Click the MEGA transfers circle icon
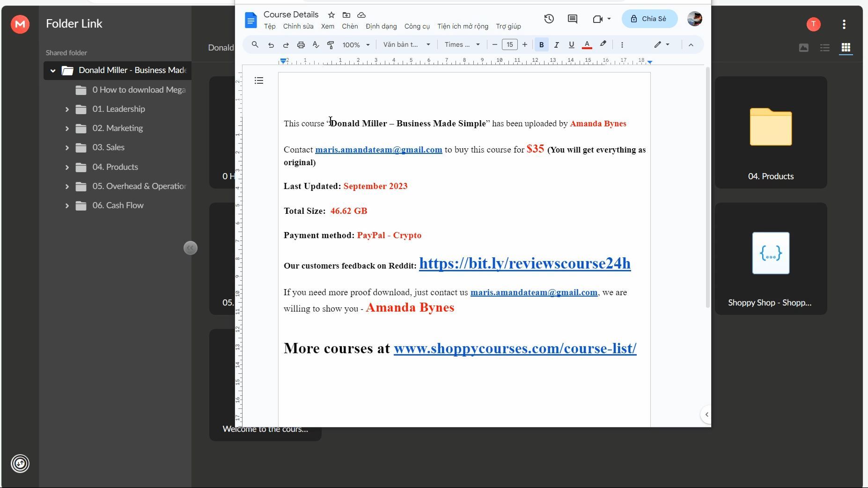The height and width of the screenshot is (488, 868). tap(20, 464)
